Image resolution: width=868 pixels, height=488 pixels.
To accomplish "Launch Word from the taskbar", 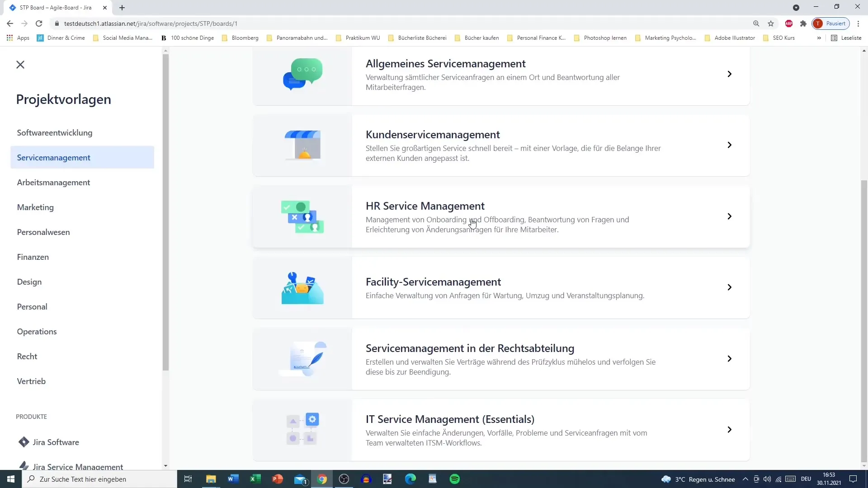I will tap(233, 479).
